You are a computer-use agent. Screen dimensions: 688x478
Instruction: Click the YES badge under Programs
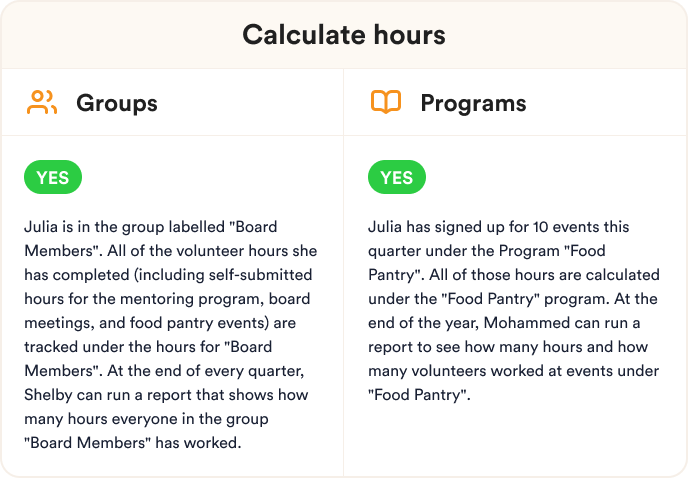(397, 177)
